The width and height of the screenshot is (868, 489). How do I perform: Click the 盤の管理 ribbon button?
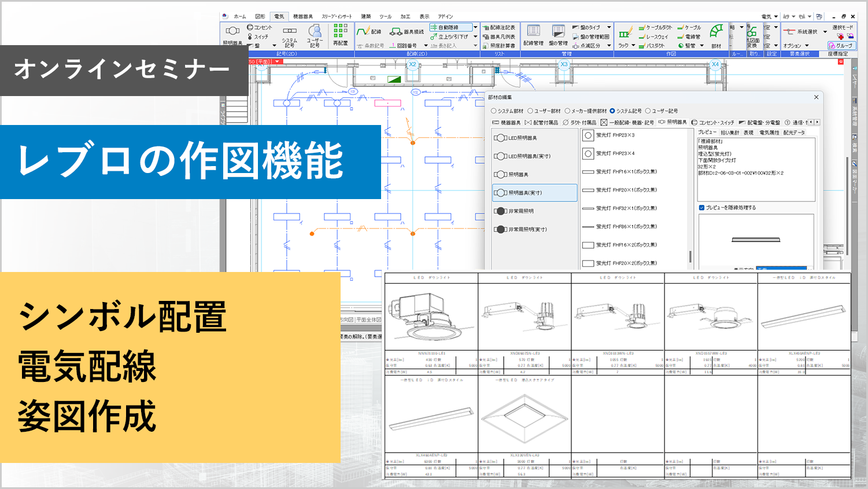(x=558, y=35)
